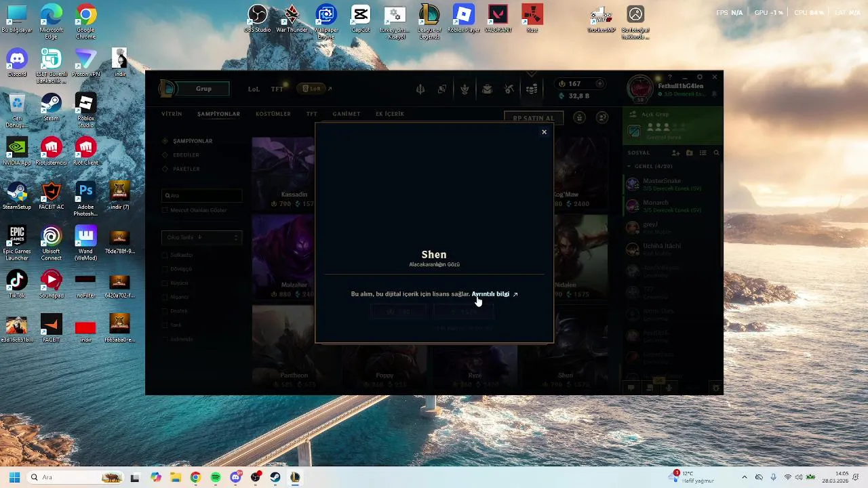The image size is (868, 488).
Task: Select the ŞAMPİYONLAR store tab
Action: click(x=218, y=114)
